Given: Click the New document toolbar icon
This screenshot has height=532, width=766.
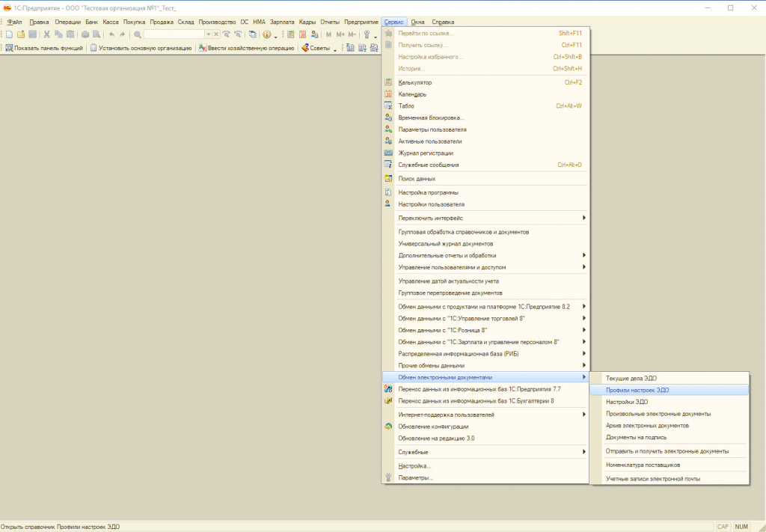Looking at the screenshot, I should point(9,34).
